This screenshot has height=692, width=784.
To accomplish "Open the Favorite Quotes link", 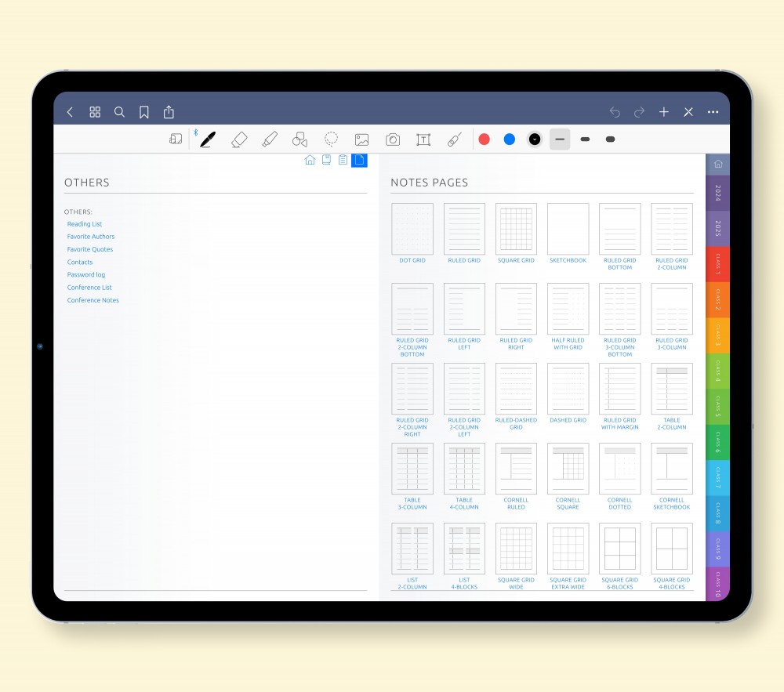I will coord(90,249).
